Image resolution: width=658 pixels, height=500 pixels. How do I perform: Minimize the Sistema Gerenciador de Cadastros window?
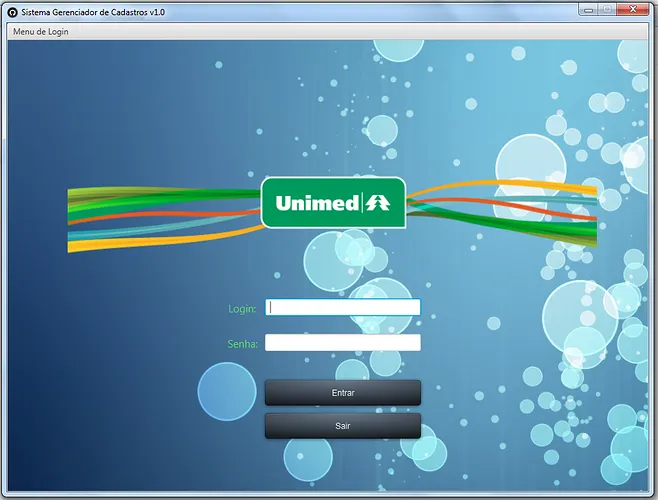tap(587, 10)
